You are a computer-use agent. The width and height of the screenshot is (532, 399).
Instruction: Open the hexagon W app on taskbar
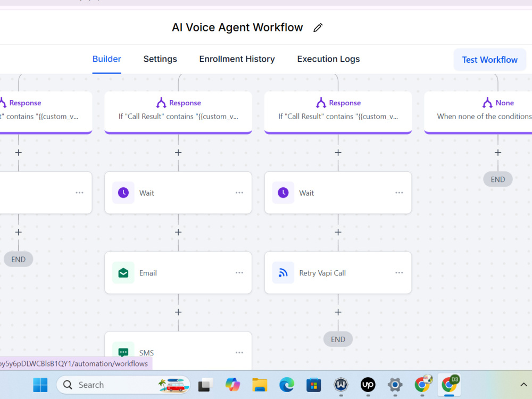340,385
